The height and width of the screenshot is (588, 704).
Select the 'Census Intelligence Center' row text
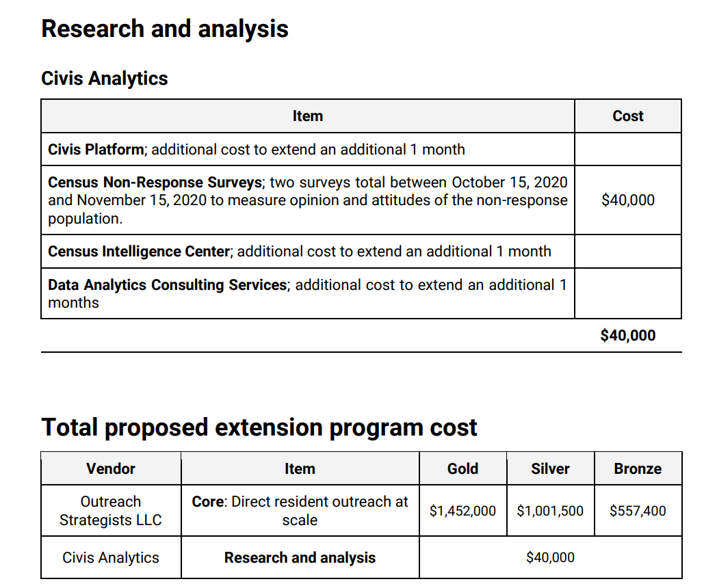click(x=300, y=252)
